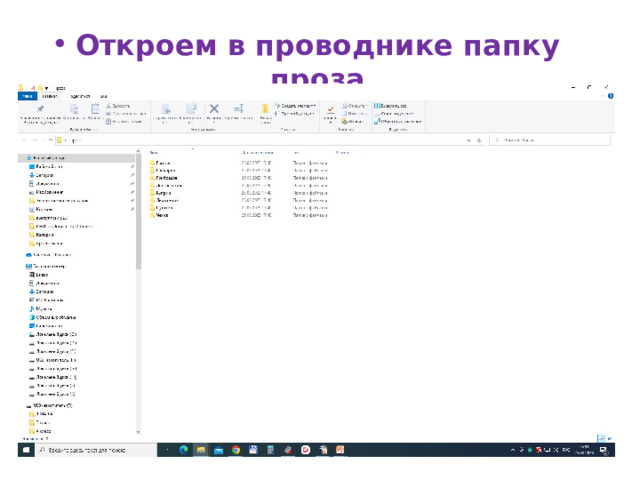Viewport: 640px width, 480px height.
Task: Click the Windows taskbar search box
Action: 96,450
